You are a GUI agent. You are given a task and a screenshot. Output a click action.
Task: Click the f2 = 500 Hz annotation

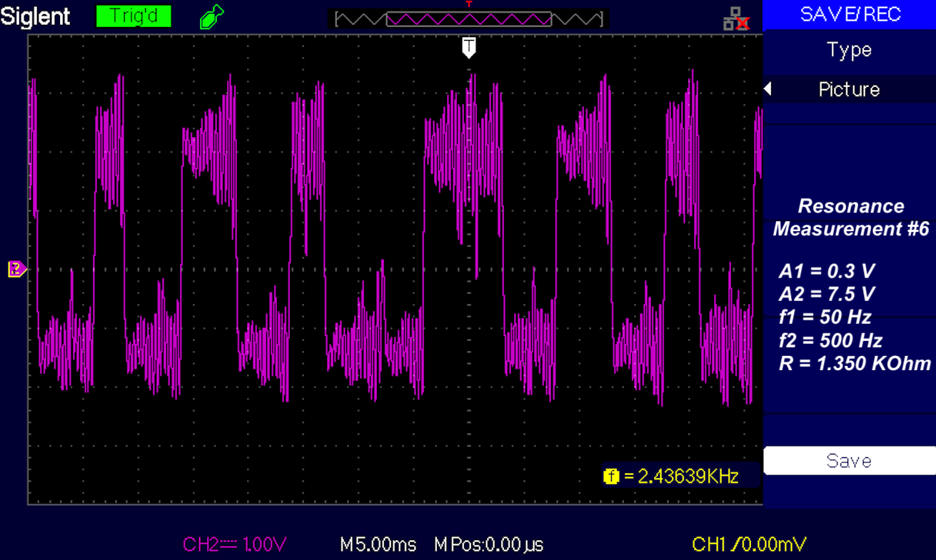[x=830, y=340]
